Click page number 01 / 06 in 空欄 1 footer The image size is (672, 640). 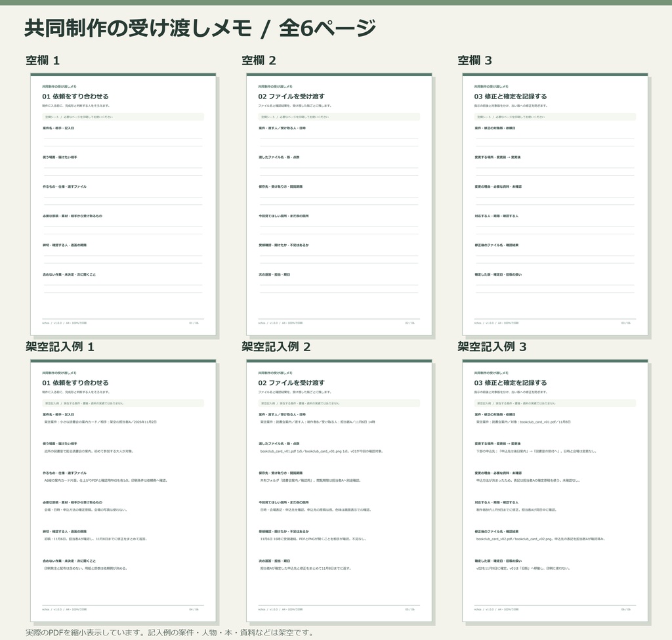tap(194, 323)
